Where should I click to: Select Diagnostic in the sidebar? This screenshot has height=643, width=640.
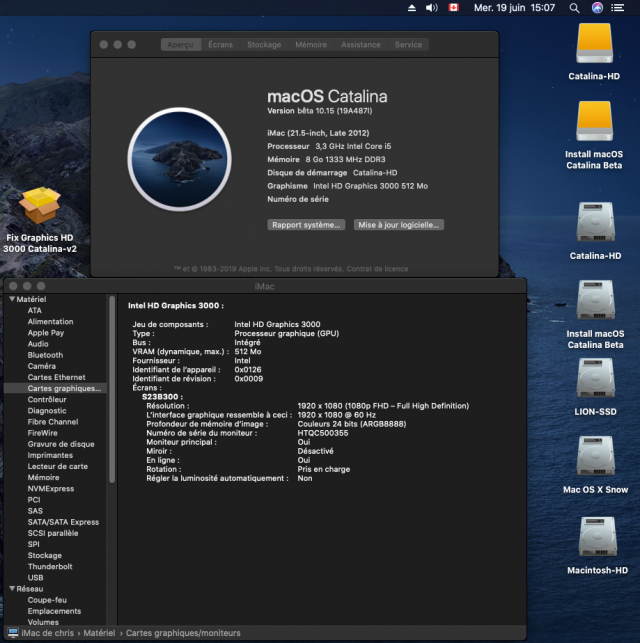[x=47, y=410]
